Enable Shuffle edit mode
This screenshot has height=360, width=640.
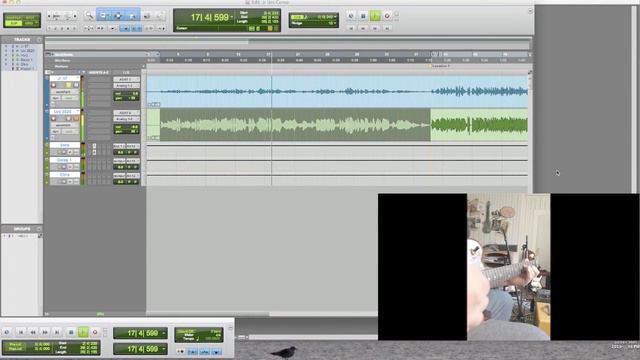tap(13, 18)
